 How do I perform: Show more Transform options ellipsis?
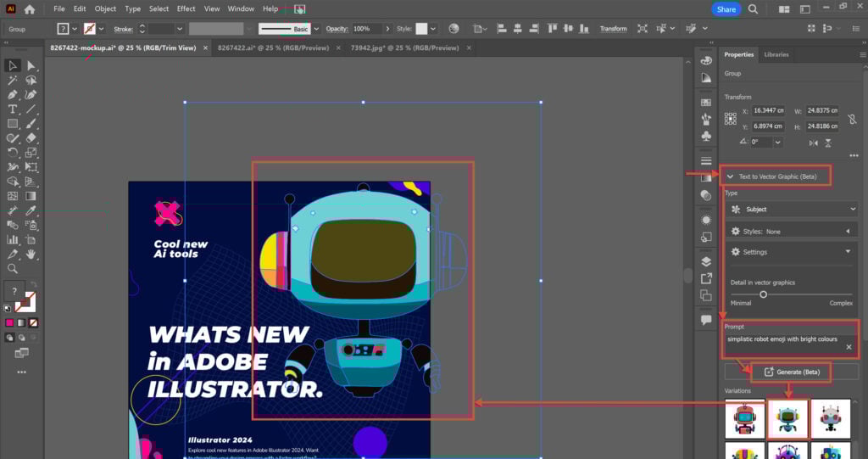[x=854, y=156]
